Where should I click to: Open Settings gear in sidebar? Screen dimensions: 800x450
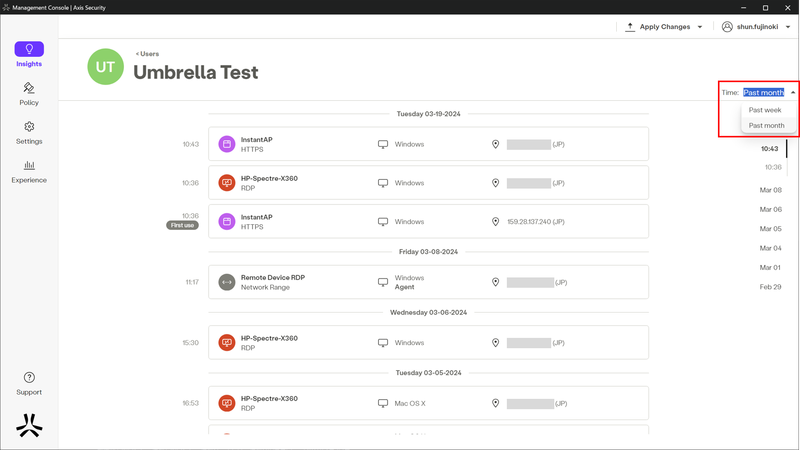click(x=29, y=127)
